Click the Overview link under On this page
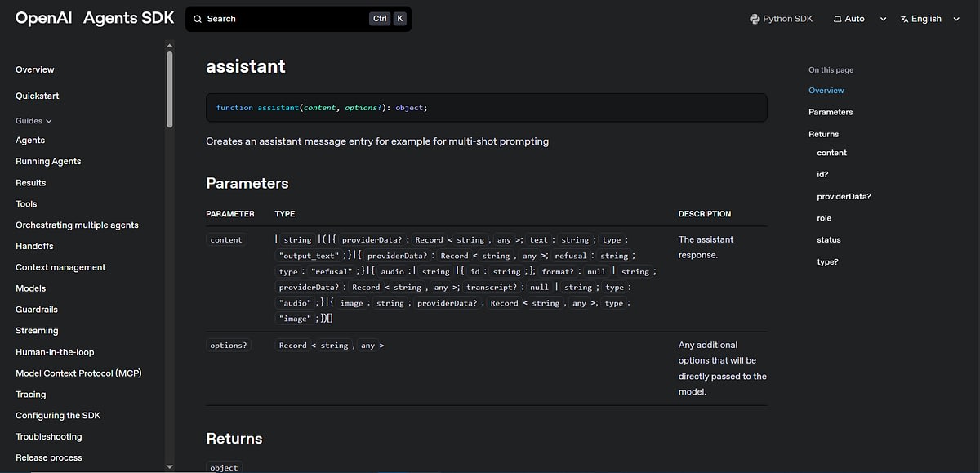980x473 pixels. tap(827, 90)
